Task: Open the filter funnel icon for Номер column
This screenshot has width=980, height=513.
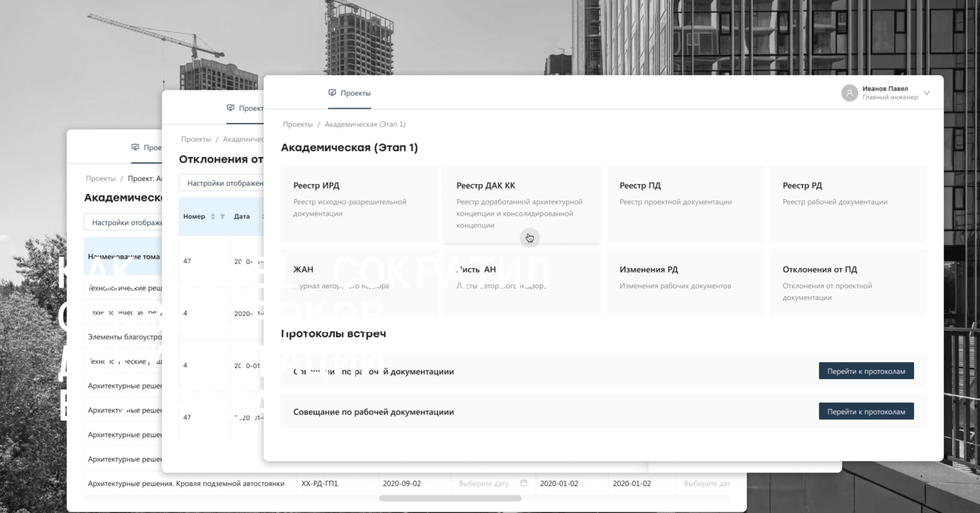Action: click(223, 217)
